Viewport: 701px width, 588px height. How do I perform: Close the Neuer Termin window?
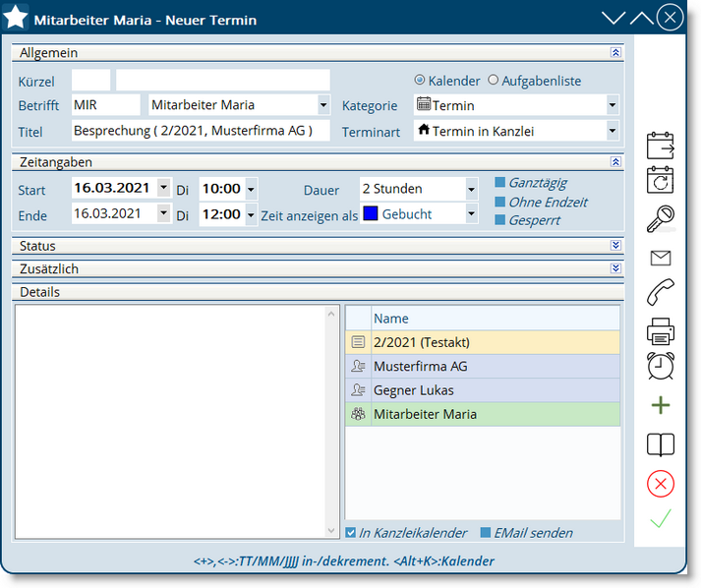coord(670,18)
